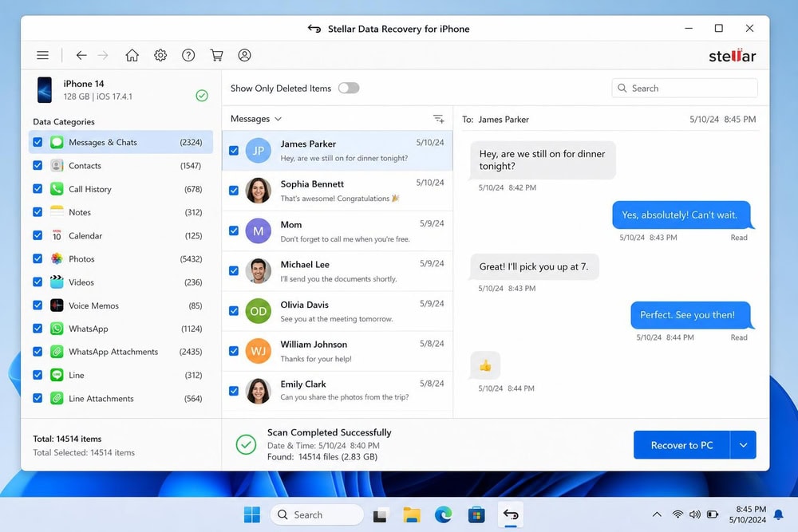The image size is (798, 532).
Task: Click the iPhone 14 connected checkmark icon
Action: click(x=202, y=96)
